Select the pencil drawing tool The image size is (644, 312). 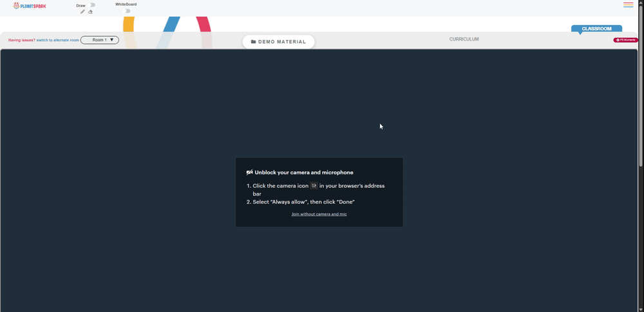point(82,12)
